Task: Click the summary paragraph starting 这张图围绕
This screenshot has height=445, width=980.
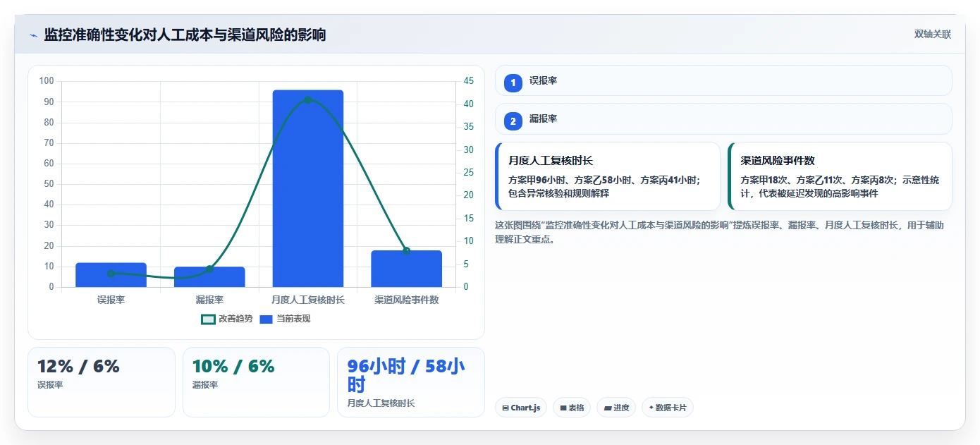Action: point(720,232)
